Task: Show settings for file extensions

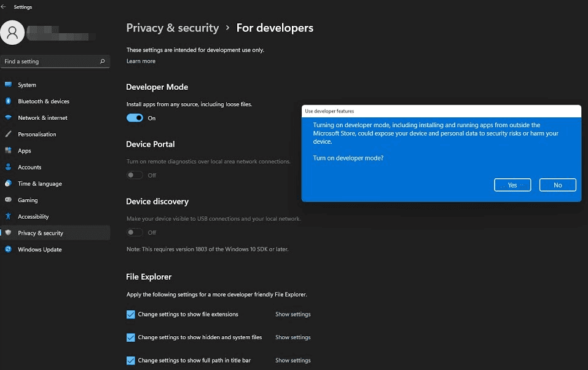Action: [293, 315]
